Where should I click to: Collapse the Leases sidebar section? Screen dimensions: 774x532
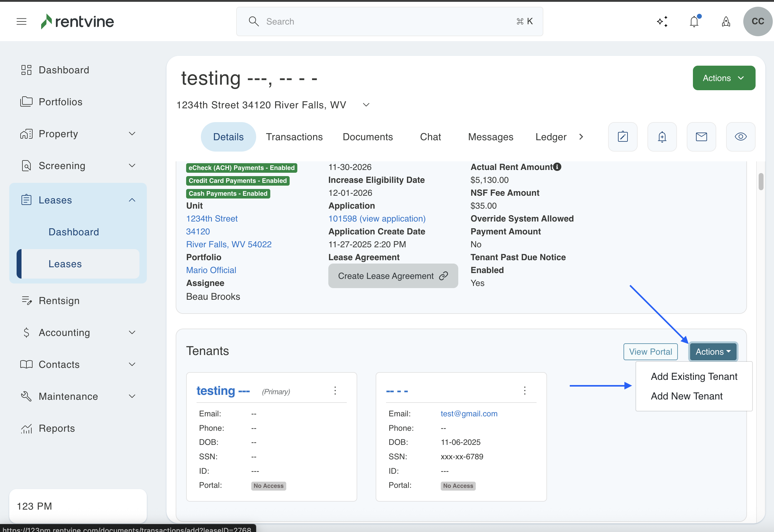click(x=132, y=200)
